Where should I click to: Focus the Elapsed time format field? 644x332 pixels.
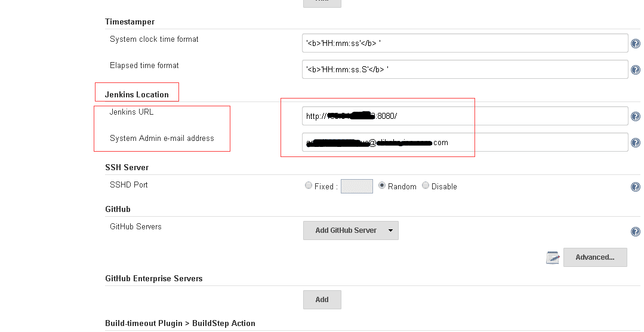[x=465, y=69]
